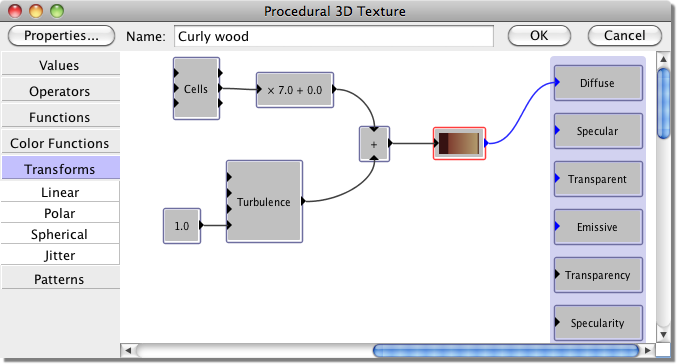Expand the Values category
This screenshot has height=364, width=677.
click(60, 65)
